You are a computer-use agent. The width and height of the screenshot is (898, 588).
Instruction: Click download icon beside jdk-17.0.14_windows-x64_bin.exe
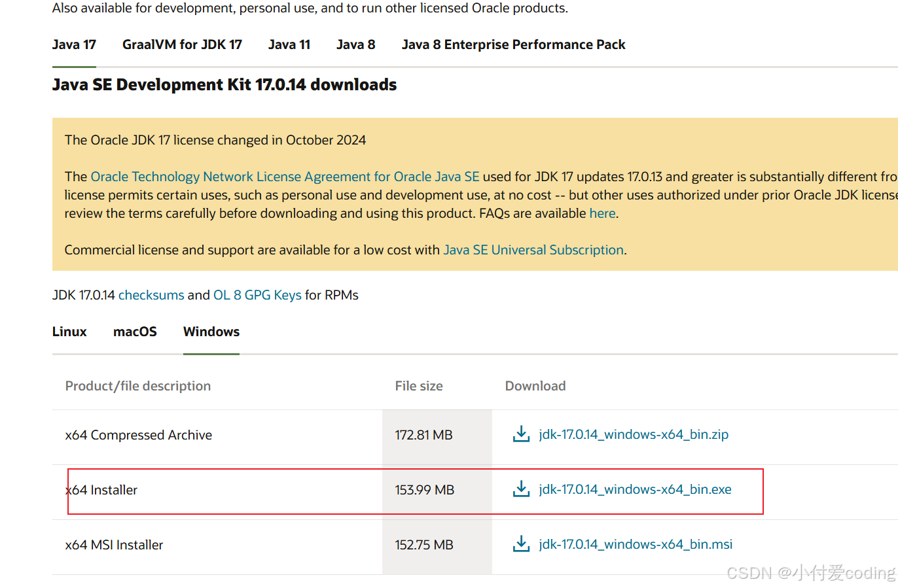pos(521,489)
